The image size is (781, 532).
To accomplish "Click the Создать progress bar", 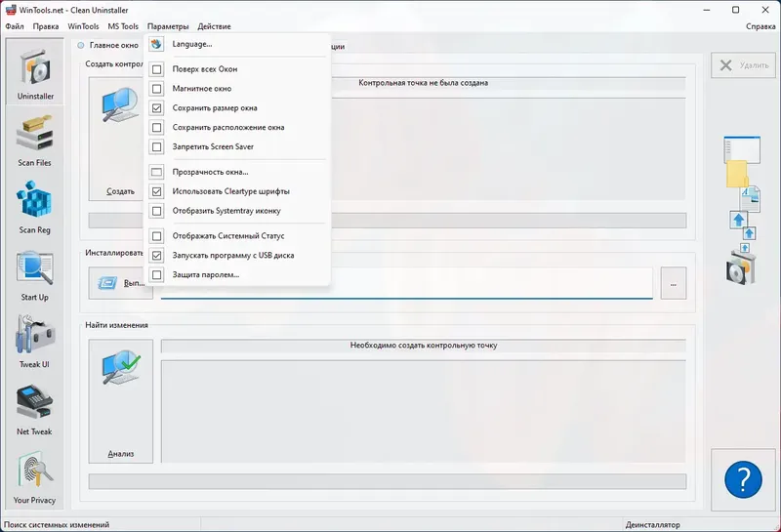I will tap(388, 221).
